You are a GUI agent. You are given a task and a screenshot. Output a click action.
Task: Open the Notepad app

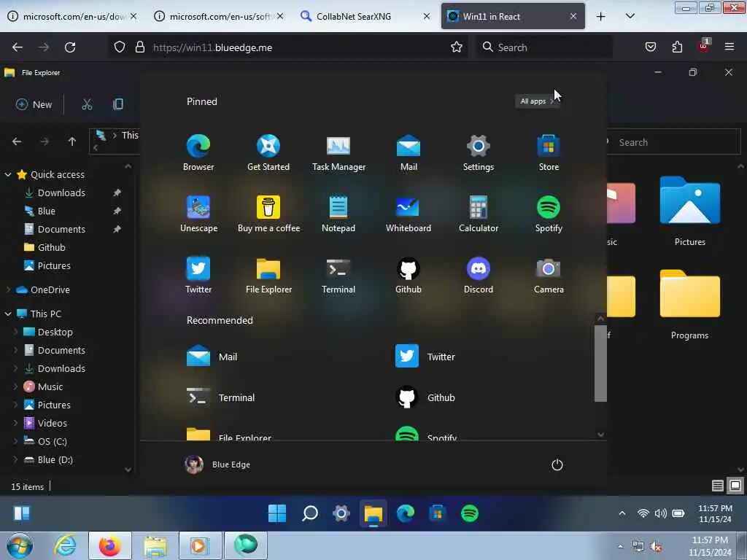(x=338, y=214)
